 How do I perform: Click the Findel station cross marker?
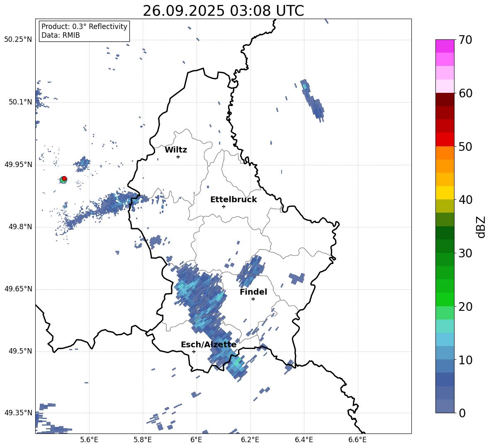(253, 299)
